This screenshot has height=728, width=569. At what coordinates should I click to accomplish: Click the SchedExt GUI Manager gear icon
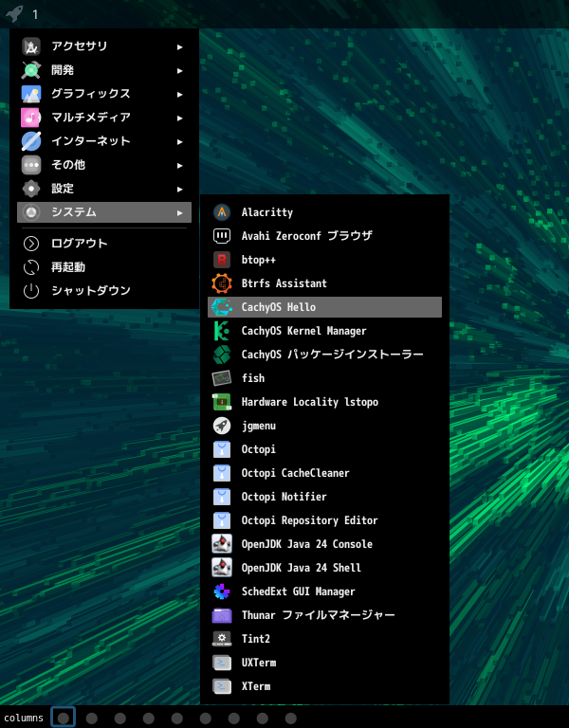[222, 591]
